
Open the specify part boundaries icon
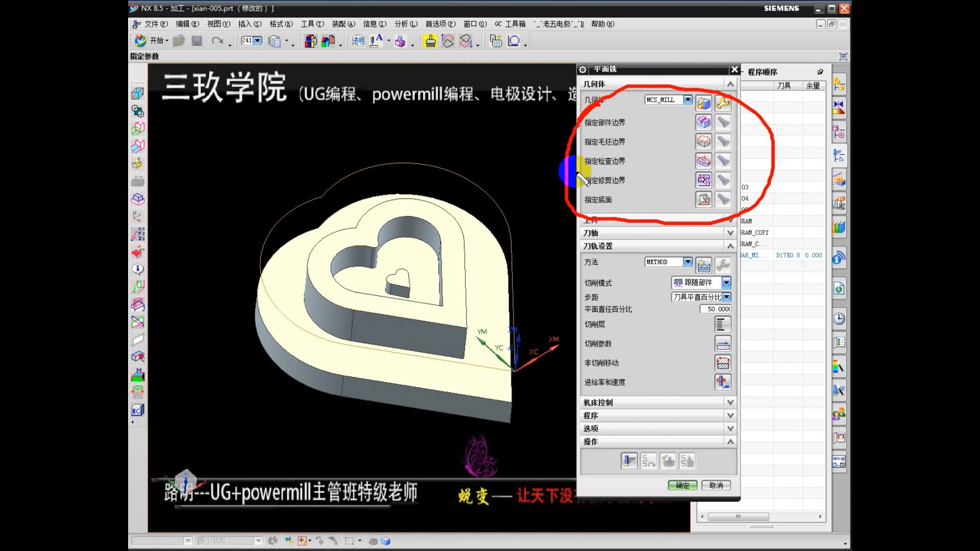click(x=703, y=122)
